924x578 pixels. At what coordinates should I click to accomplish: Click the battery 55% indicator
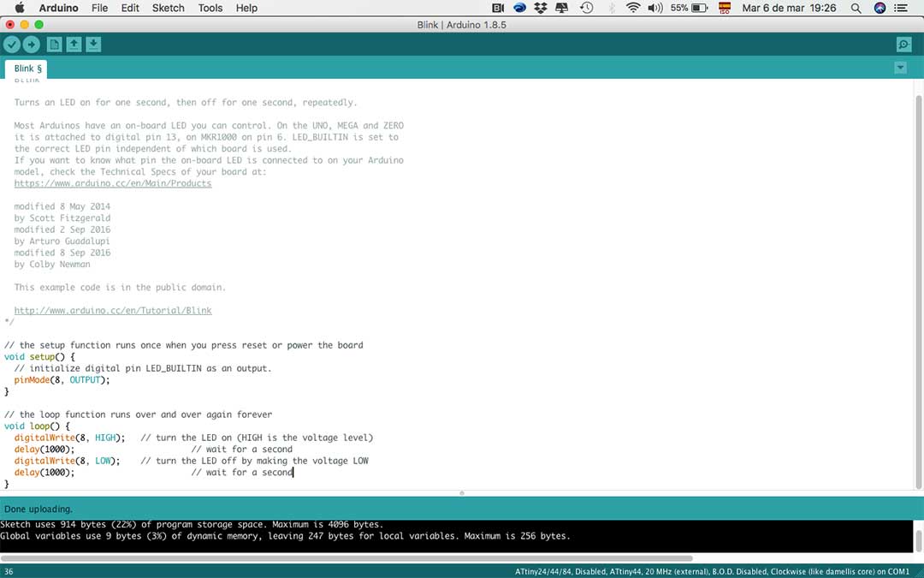coord(689,8)
